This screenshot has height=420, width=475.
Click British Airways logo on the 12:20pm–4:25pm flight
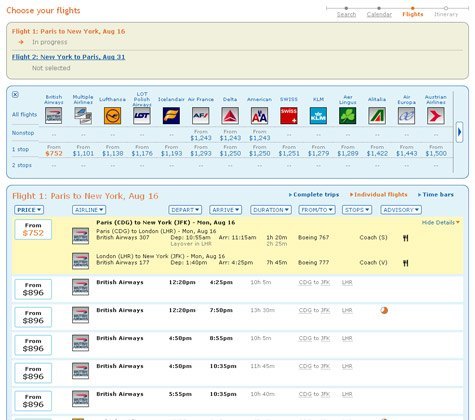click(80, 287)
